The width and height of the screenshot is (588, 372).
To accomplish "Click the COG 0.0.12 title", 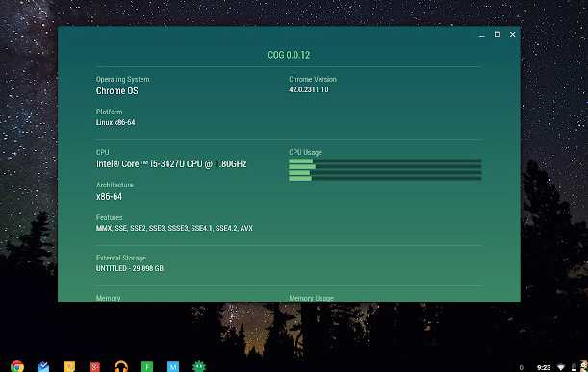I will (289, 55).
